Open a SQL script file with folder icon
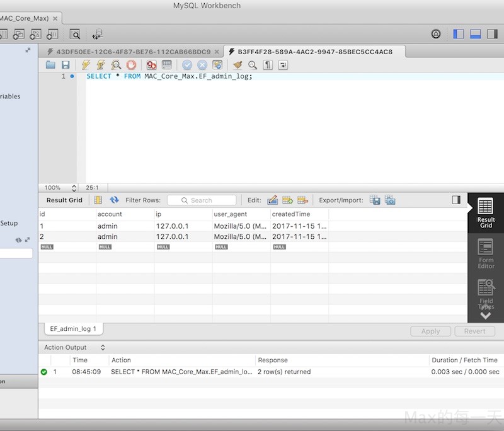The width and height of the screenshot is (504, 431). coord(50,65)
